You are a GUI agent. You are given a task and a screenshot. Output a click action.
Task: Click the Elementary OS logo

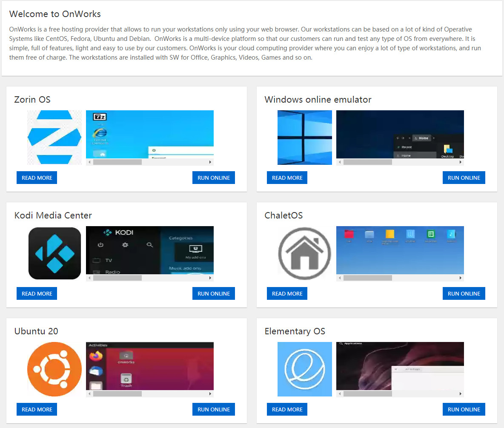coord(304,369)
